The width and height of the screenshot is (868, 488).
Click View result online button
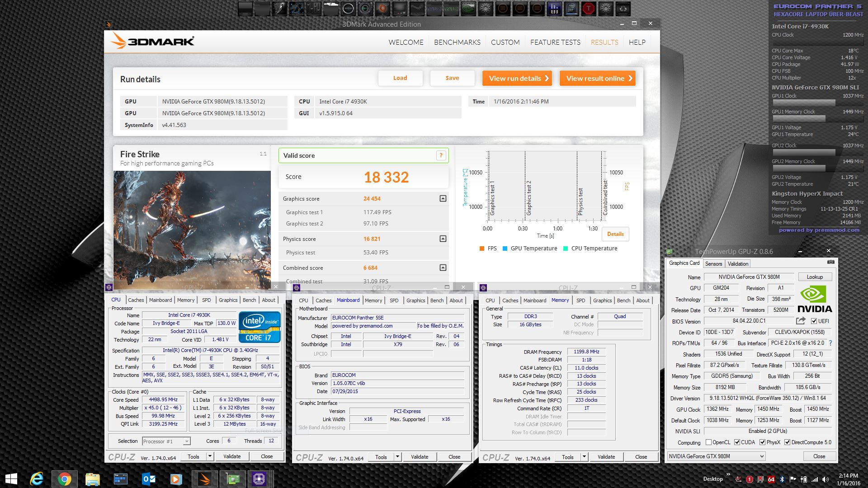(x=598, y=78)
